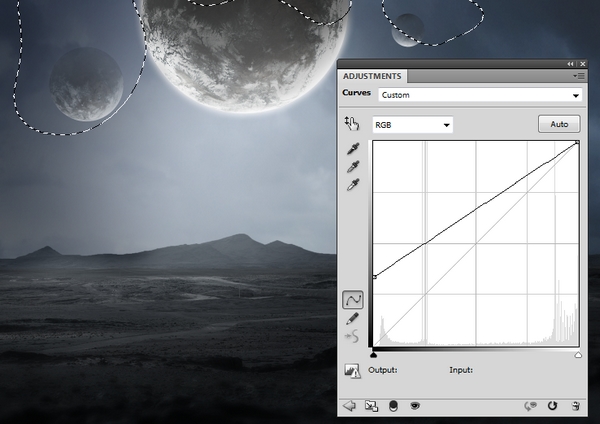Click the white point input slider
This screenshot has width=600, height=424.
pyautogui.click(x=578, y=354)
